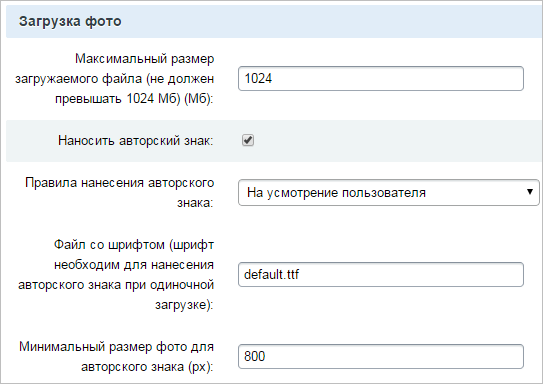The image size is (543, 384).
Task: Click the "превышать 1024 Мб) (Мб):" label line
Action: (x=134, y=99)
